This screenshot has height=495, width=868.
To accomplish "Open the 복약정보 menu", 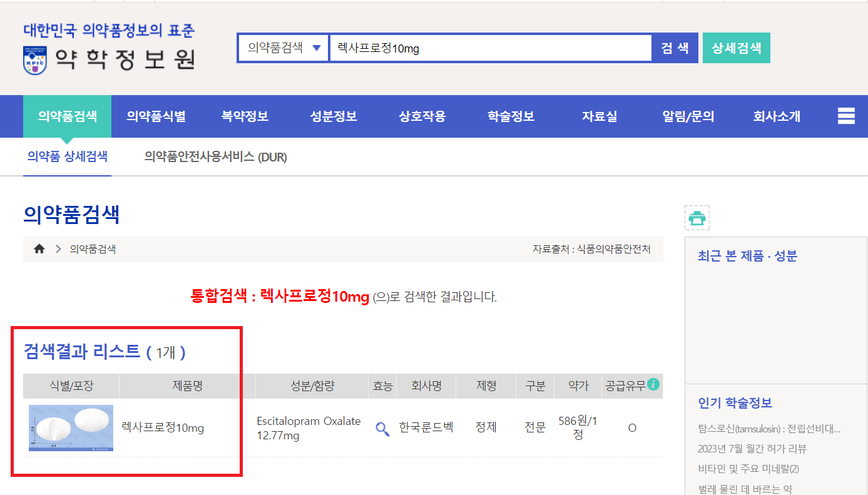I will click(245, 116).
